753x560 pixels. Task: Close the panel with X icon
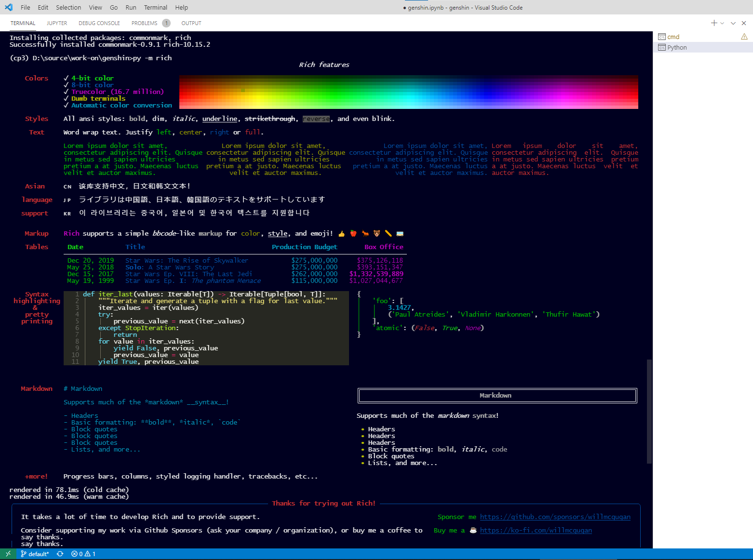(744, 23)
